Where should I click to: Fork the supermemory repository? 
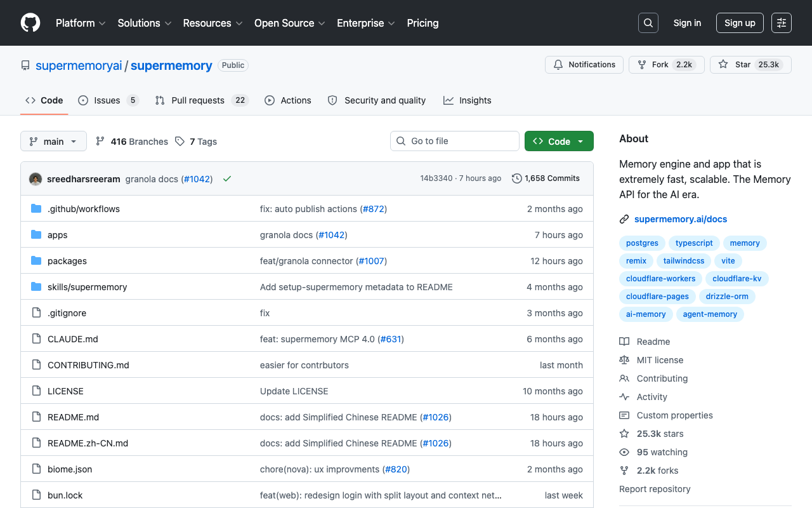click(x=667, y=65)
